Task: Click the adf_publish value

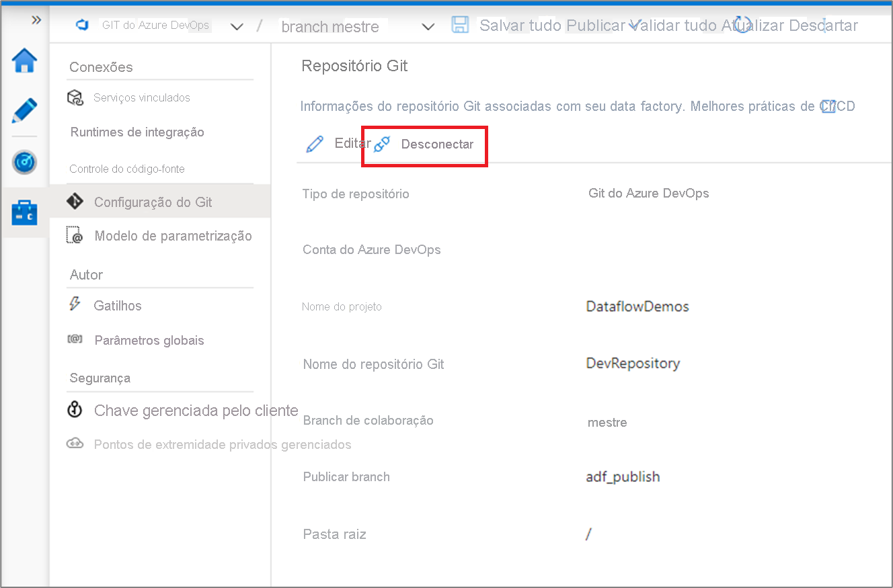Action: [x=623, y=477]
